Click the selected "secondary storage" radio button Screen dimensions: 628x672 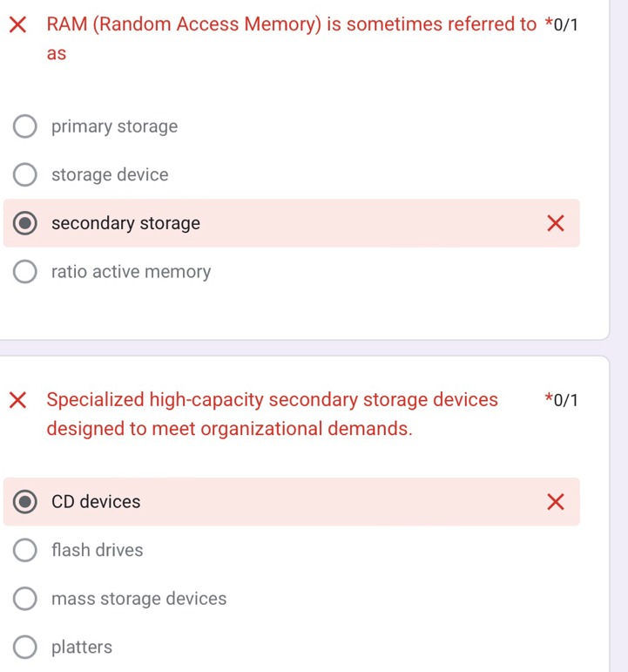[x=25, y=224]
